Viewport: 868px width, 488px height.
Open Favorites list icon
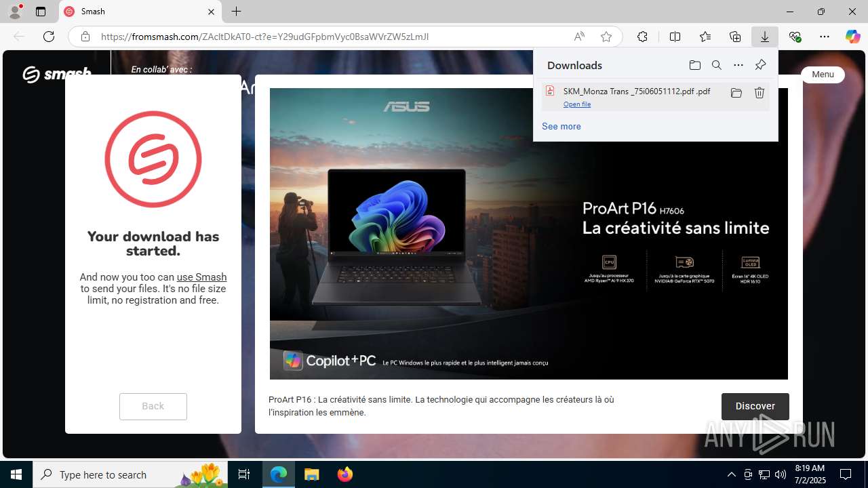pos(705,37)
